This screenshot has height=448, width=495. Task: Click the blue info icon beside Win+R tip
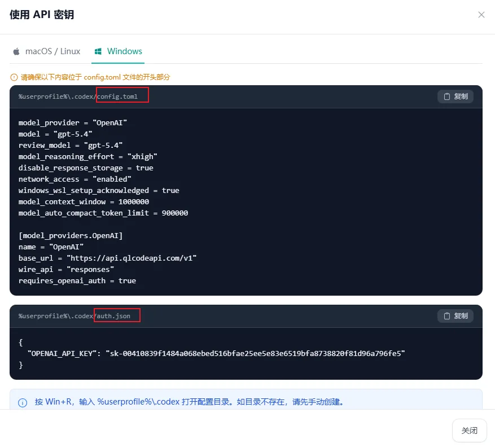[23, 402]
